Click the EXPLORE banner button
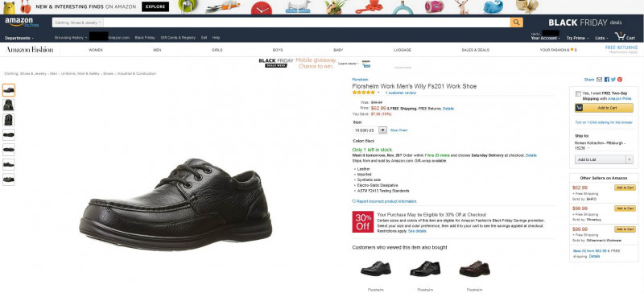 pyautogui.click(x=155, y=6)
